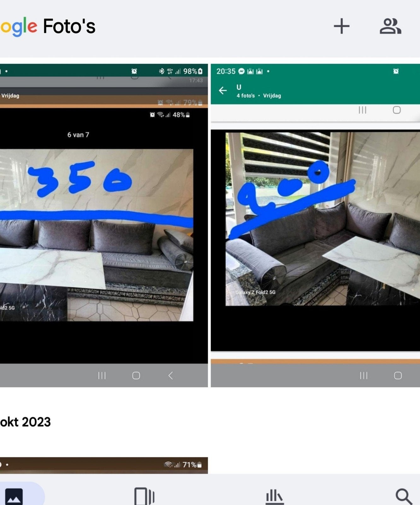Open the corner sofa photo with blue scribble
Image resolution: width=420 pixels, height=505 pixels.
315,225
